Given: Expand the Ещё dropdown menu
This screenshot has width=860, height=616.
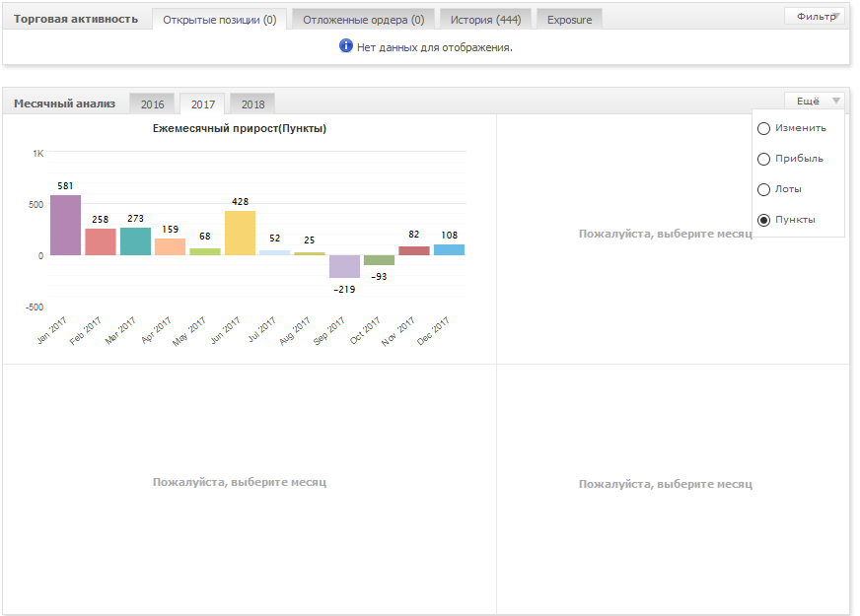Looking at the screenshot, I should coord(815,101).
